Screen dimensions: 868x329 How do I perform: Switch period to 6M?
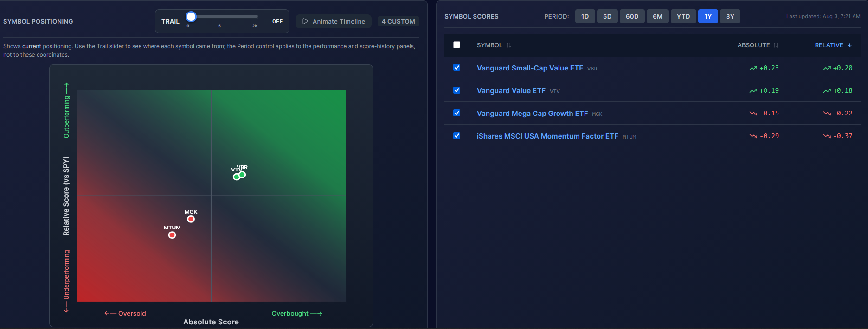tap(657, 16)
